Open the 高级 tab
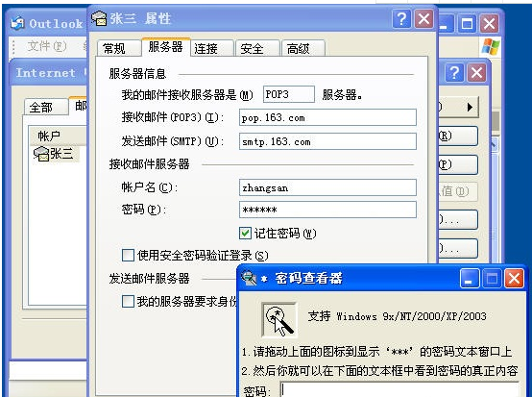The image size is (532, 397). coord(299,49)
